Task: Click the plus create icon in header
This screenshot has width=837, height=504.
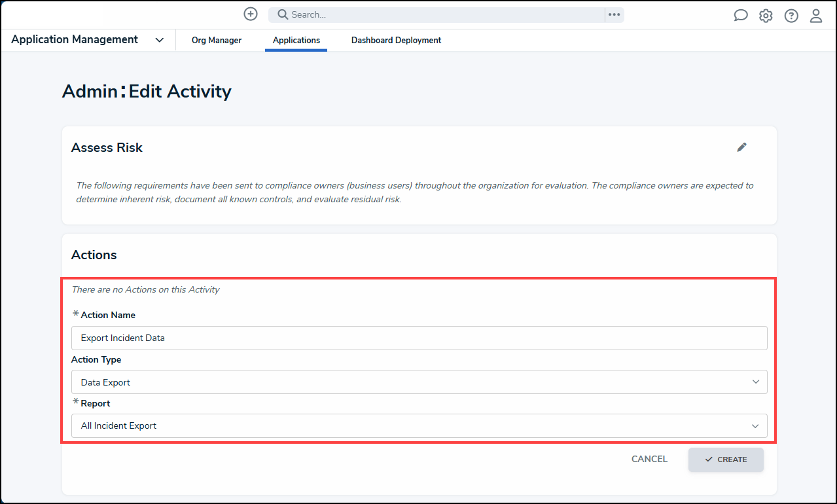Action: coord(251,14)
